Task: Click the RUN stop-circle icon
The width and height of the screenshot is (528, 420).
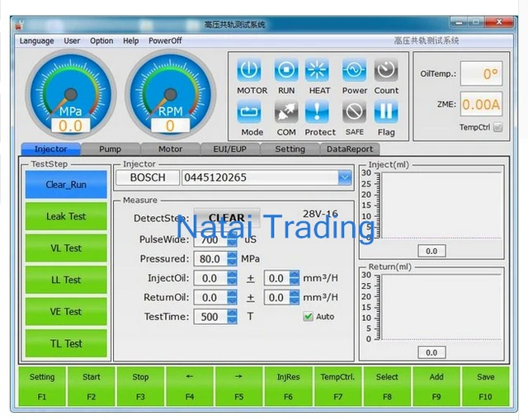Action: (x=286, y=70)
